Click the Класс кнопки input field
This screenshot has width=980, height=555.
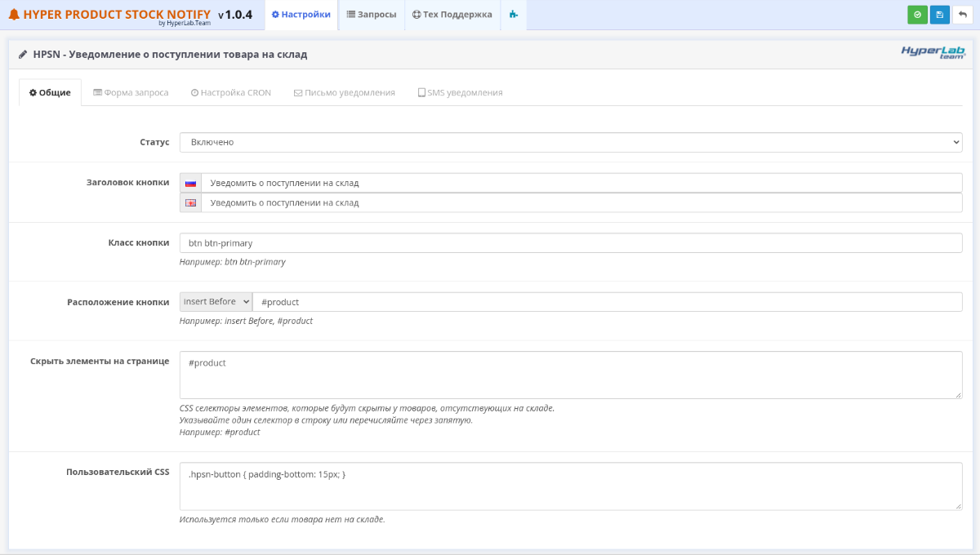(x=570, y=243)
